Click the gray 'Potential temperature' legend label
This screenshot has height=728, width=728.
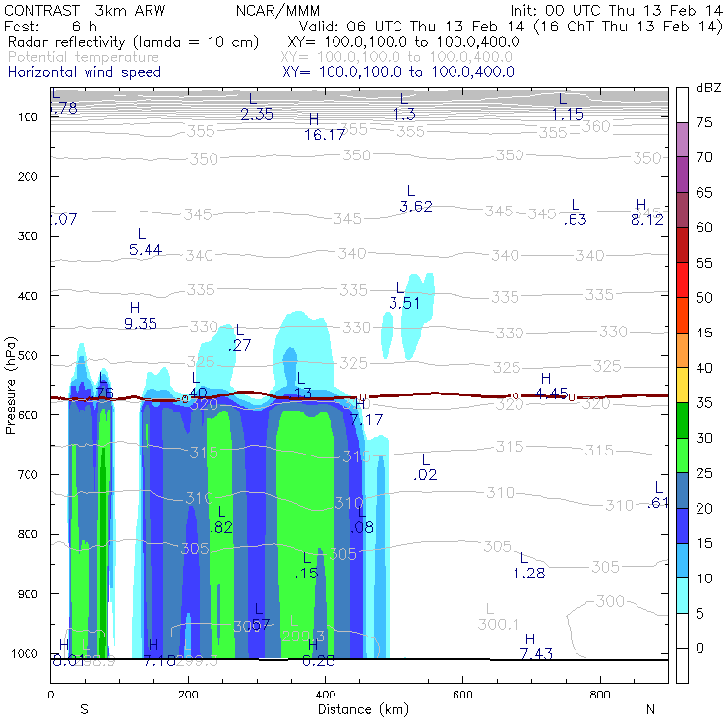click(83, 57)
